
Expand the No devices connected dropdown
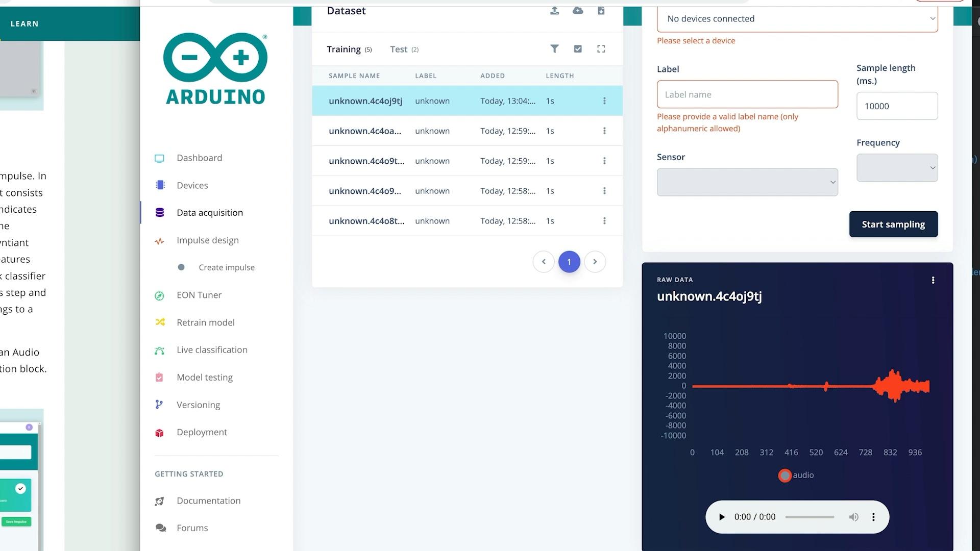[797, 19]
